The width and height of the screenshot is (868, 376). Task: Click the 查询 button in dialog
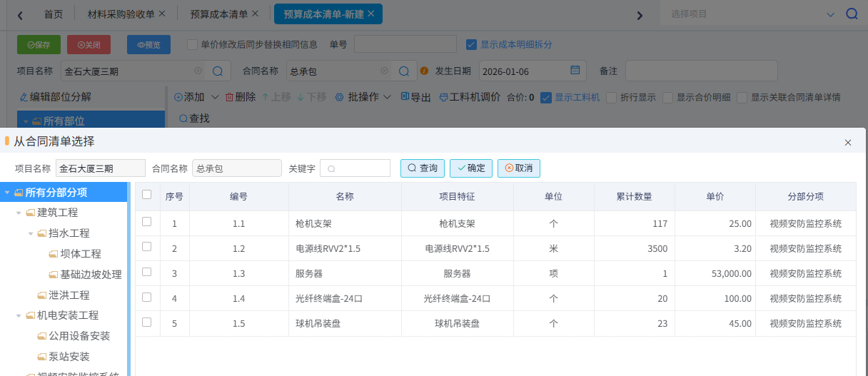pyautogui.click(x=423, y=168)
